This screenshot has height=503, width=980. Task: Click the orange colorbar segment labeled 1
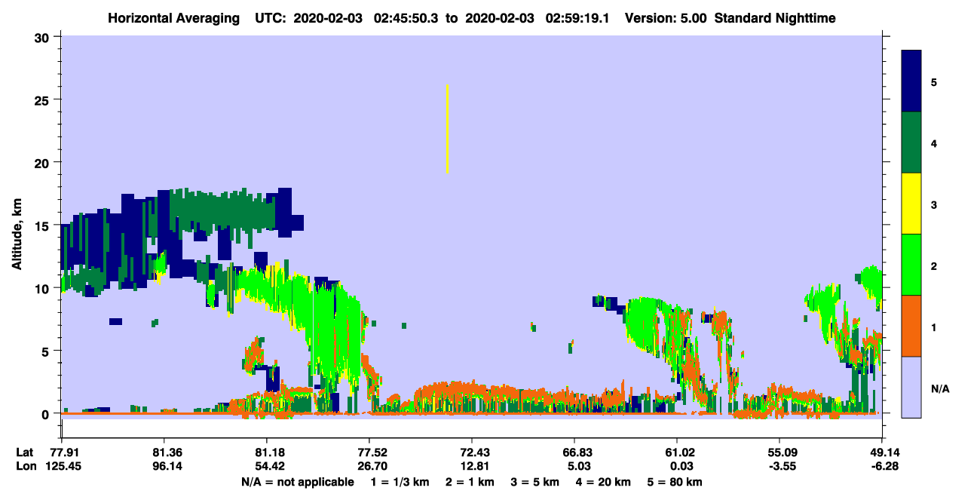(x=911, y=325)
